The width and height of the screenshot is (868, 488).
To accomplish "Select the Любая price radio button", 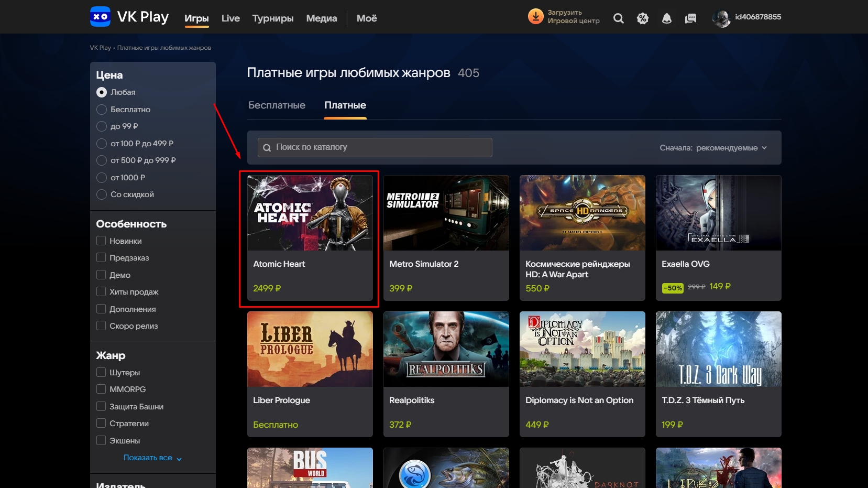I will [102, 92].
